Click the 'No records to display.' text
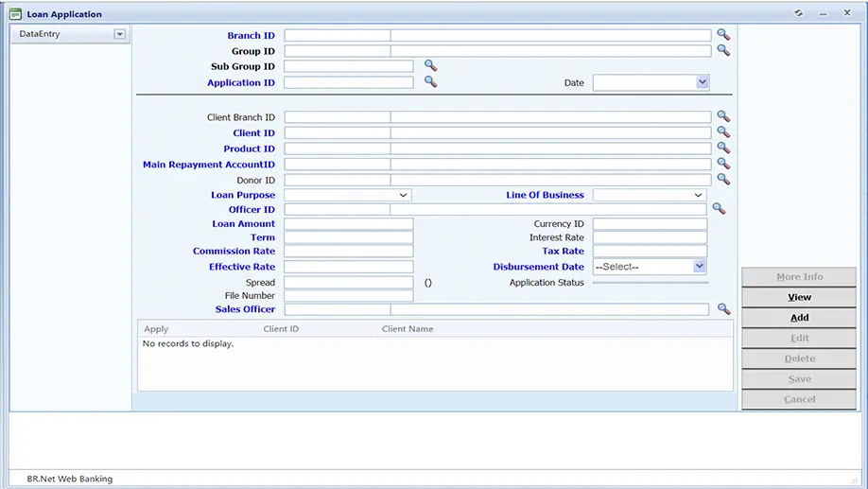Image resolution: width=868 pixels, height=489 pixels. coord(188,343)
